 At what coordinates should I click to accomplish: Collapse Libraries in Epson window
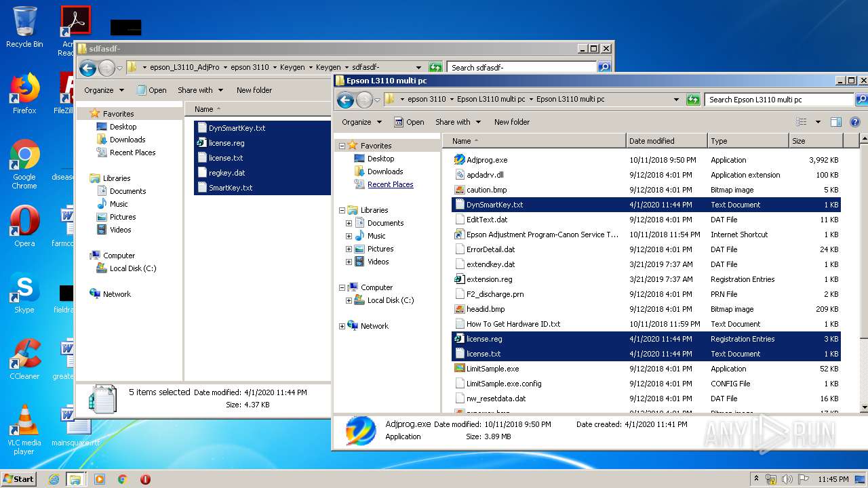coord(342,210)
